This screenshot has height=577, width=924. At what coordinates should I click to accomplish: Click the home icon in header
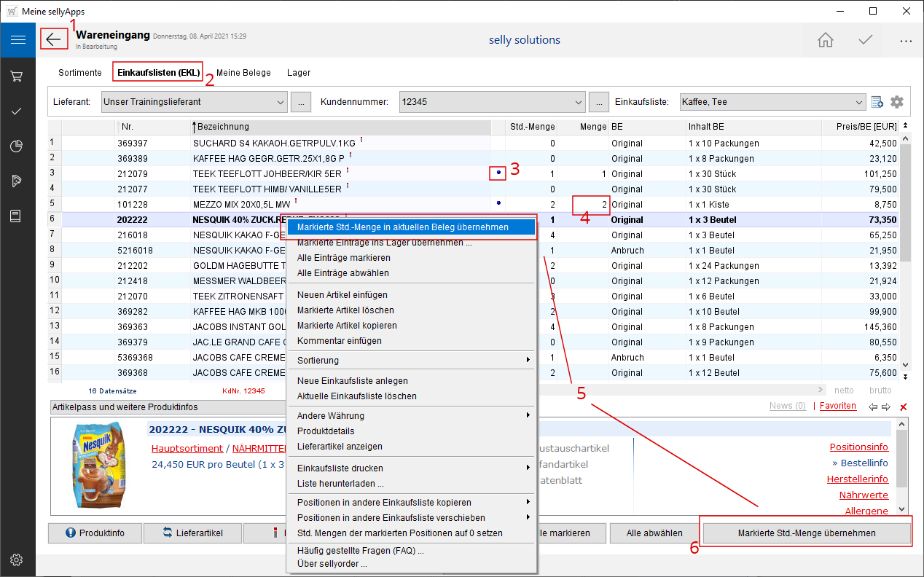(x=826, y=40)
